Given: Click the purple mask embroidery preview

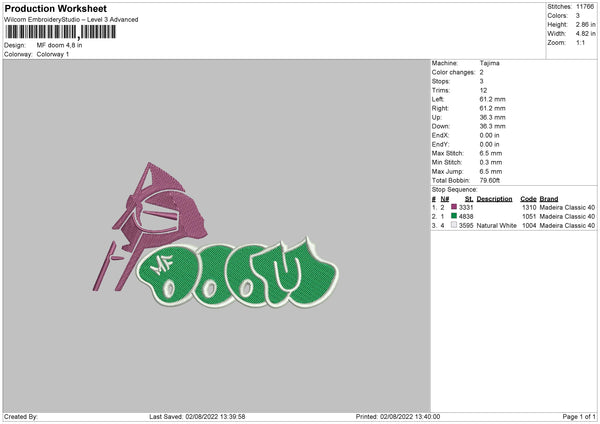Looking at the screenshot, I should [x=150, y=226].
